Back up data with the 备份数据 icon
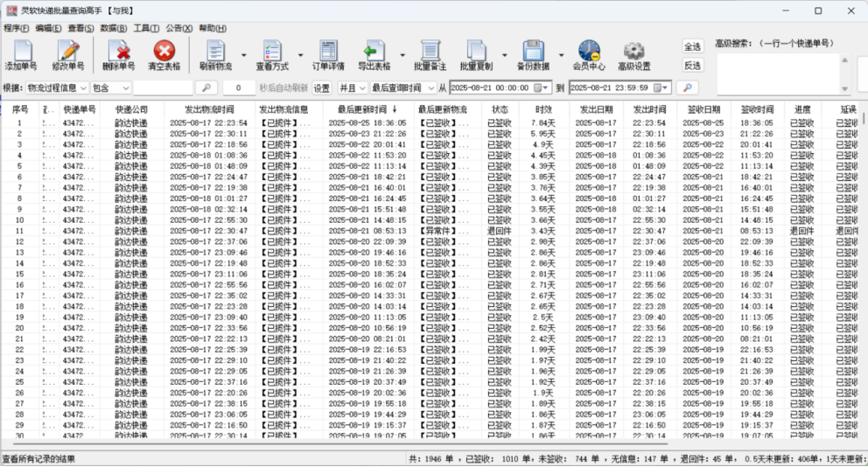 (x=533, y=55)
